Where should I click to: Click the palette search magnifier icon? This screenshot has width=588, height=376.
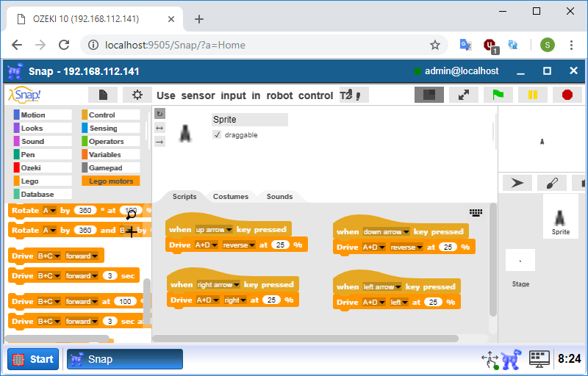pos(131,214)
